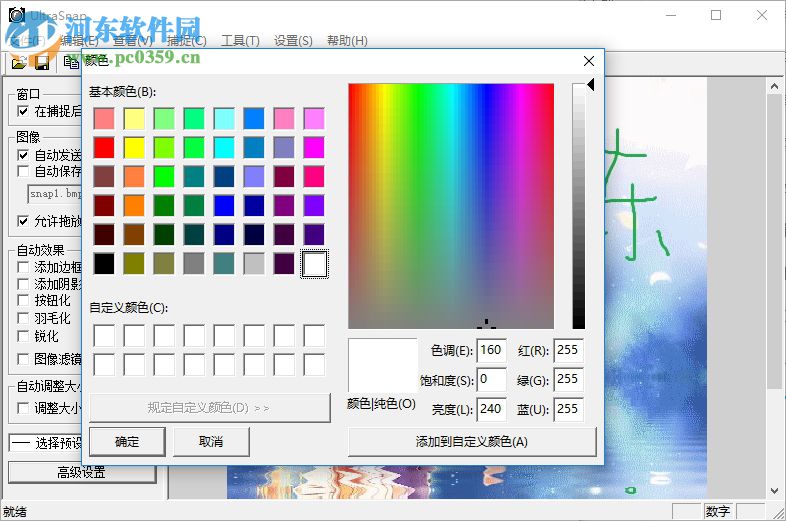Maximize the UltraSnap window
The image size is (786, 521).
point(716,16)
